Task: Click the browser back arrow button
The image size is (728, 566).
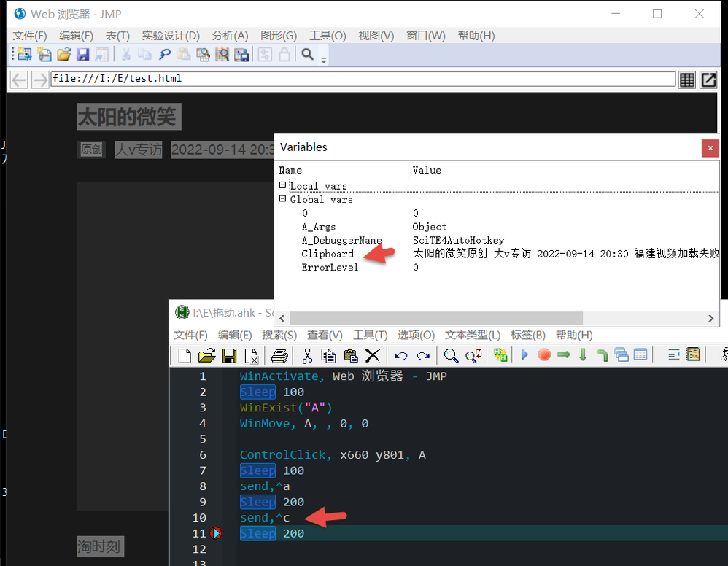Action: [x=19, y=80]
